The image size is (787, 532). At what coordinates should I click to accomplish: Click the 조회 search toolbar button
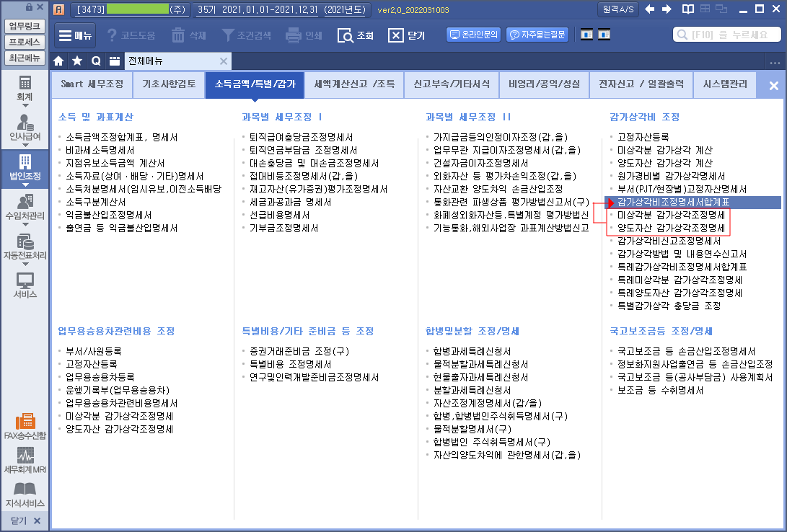point(356,35)
